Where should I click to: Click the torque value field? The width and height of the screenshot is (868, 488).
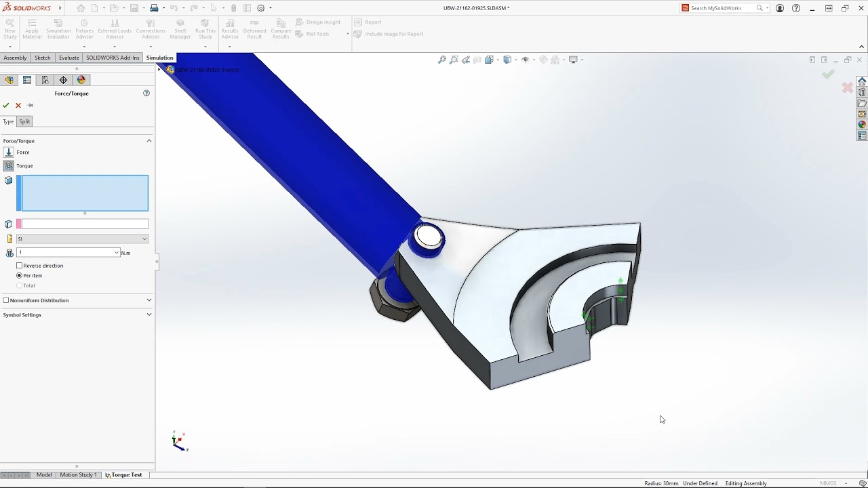tap(64, 252)
